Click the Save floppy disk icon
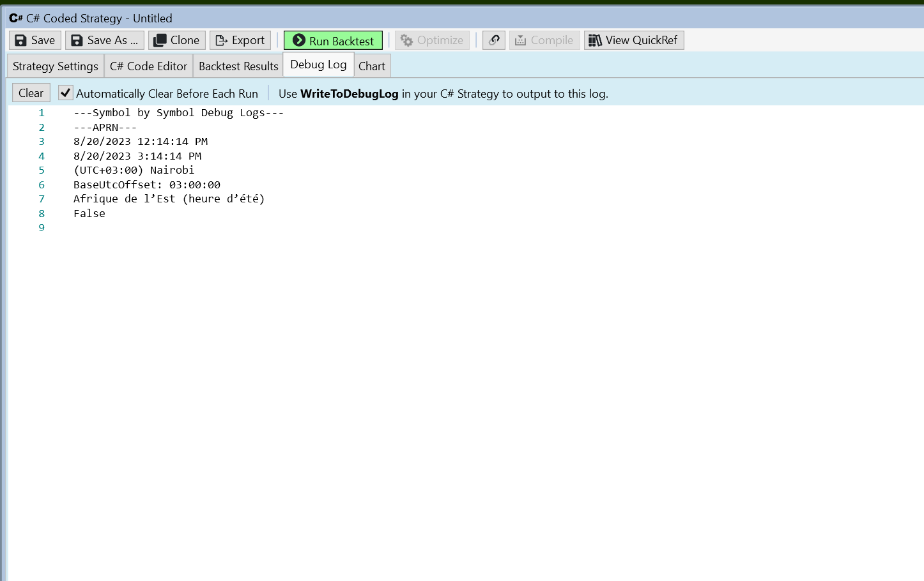 point(21,40)
